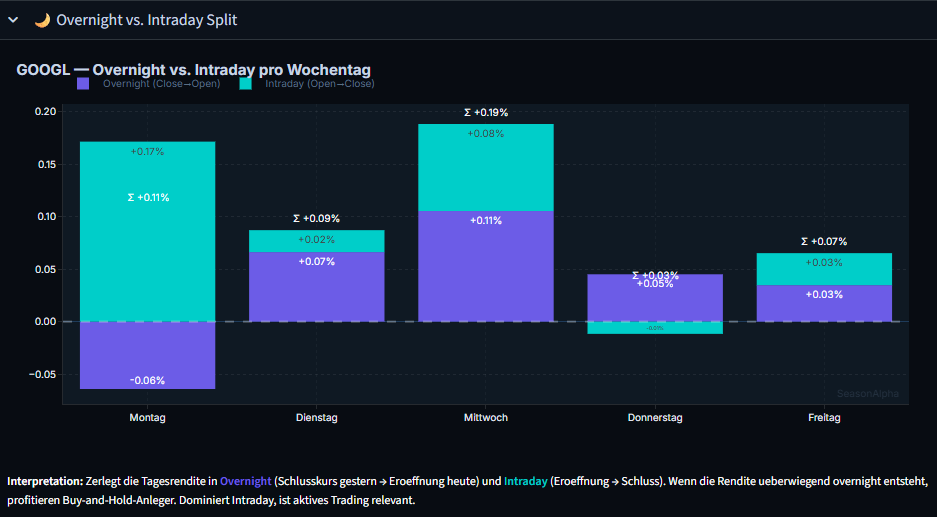Click the Intraday (Open→Close) legend label
Screen dimensions: 937x517
[320, 84]
